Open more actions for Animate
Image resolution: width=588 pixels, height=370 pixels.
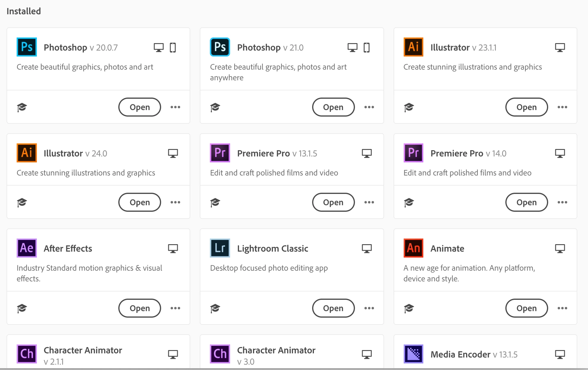tap(562, 308)
